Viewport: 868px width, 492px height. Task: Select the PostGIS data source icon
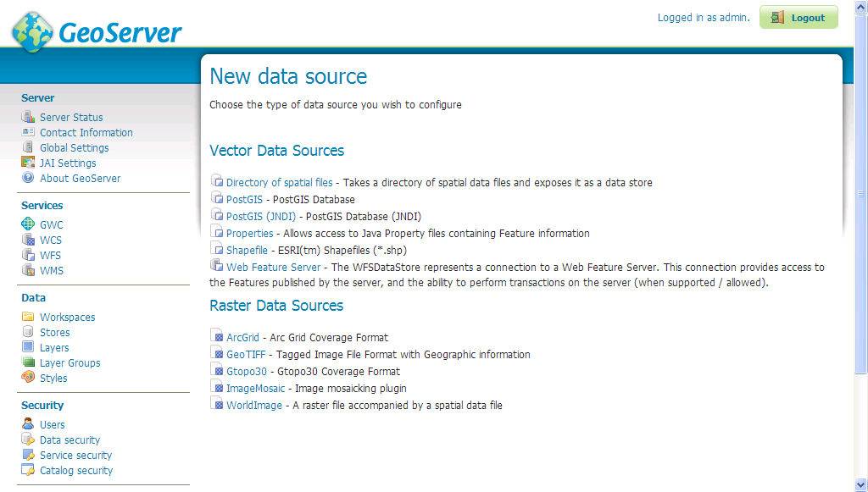coord(215,199)
